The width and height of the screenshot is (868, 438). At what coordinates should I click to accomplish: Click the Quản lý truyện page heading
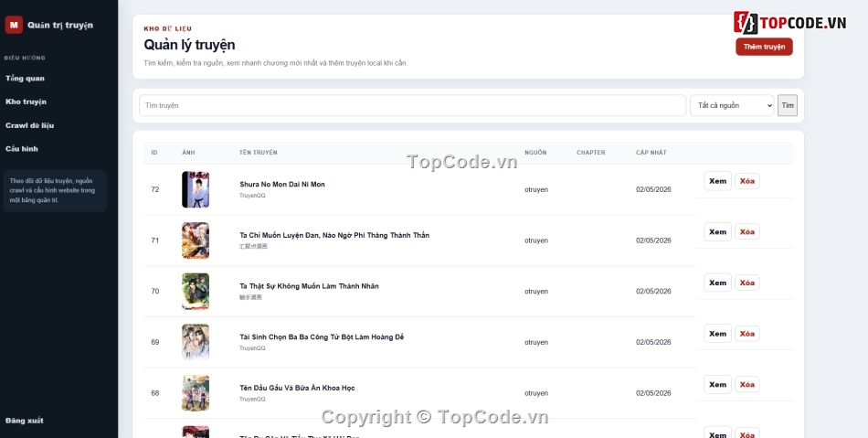pyautogui.click(x=189, y=45)
